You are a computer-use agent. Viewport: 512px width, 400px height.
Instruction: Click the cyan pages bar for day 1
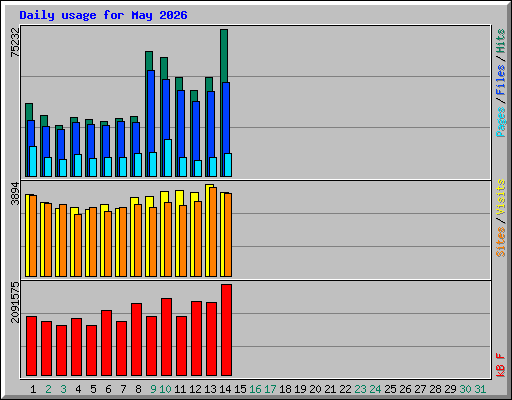pos(33,161)
